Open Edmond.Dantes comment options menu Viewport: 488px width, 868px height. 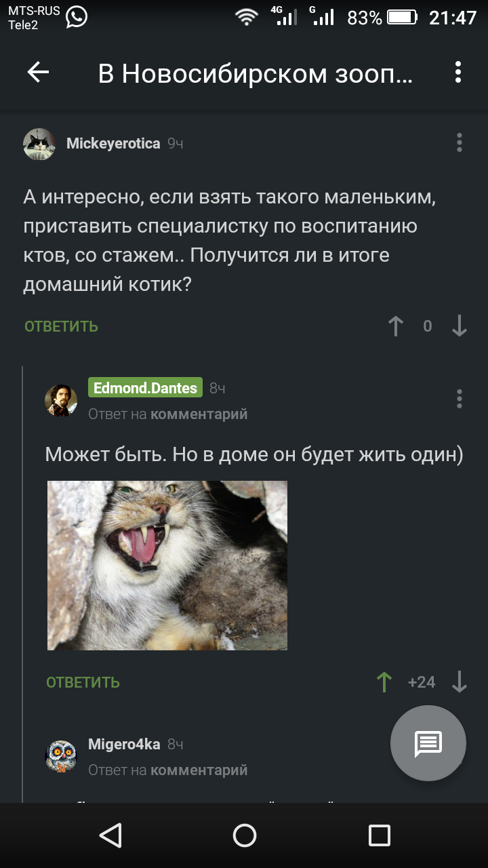point(460,399)
